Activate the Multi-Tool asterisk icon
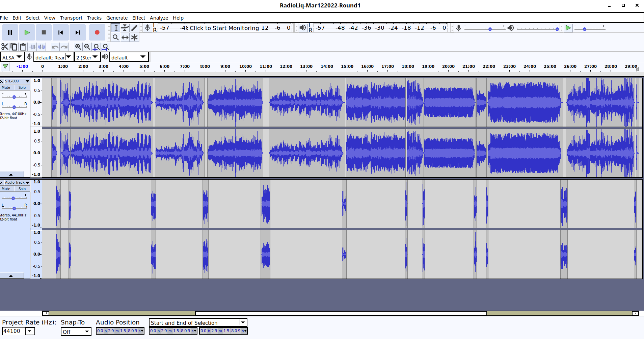 [x=134, y=37]
